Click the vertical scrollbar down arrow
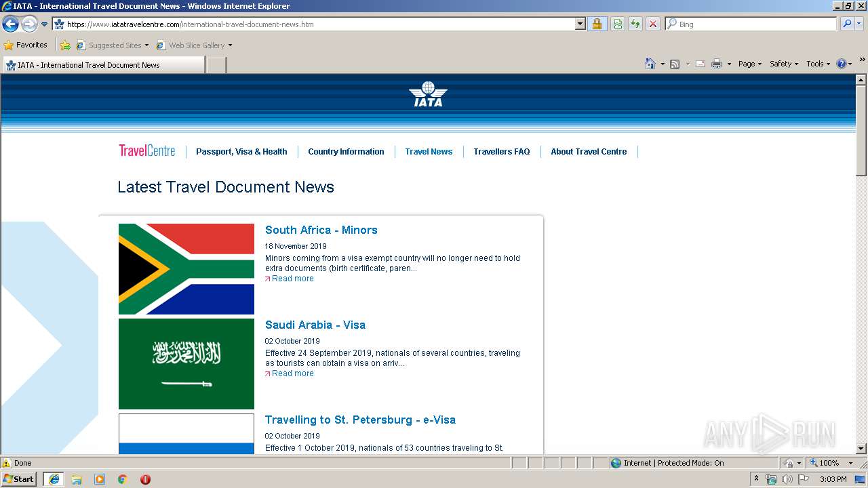868x488 pixels. tap(861, 449)
